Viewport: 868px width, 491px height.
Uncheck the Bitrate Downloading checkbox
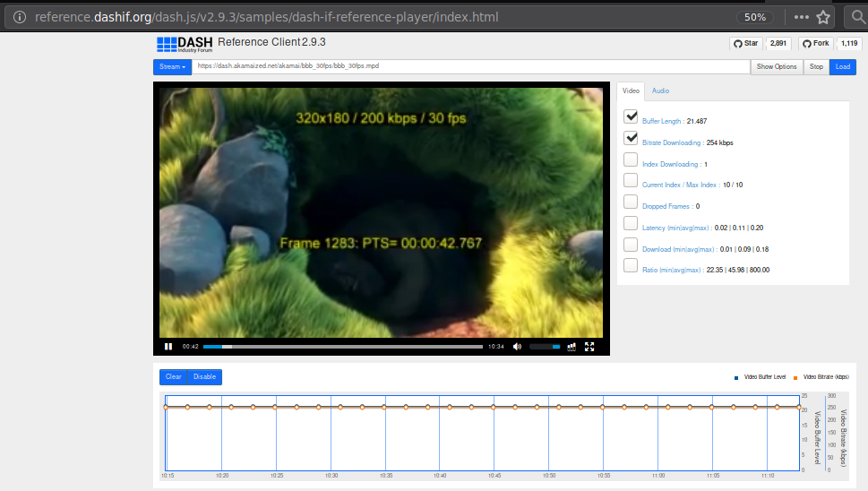point(631,138)
